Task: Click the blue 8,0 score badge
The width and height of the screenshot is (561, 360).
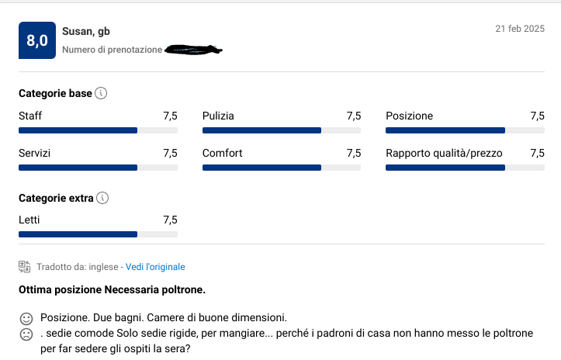Action: pos(37,40)
